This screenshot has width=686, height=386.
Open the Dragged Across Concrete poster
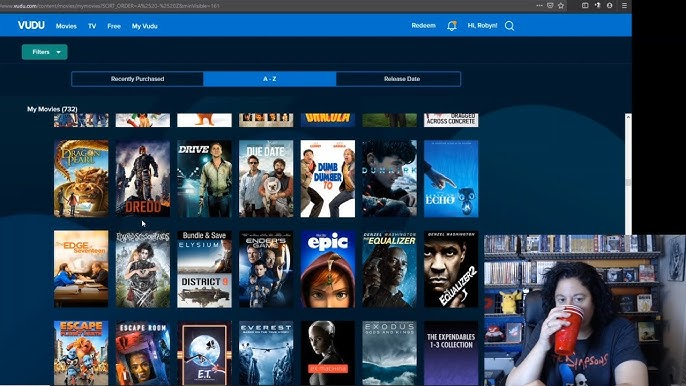point(451,120)
